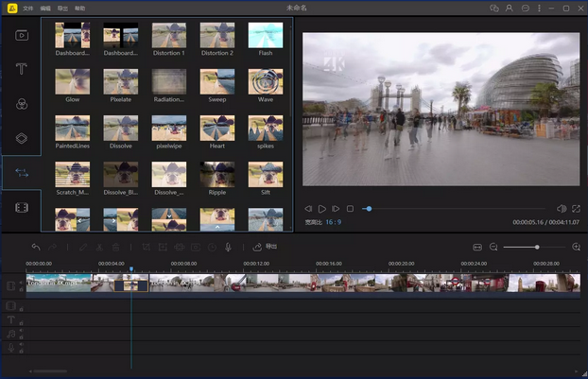Open the 导出 (Export) menu in the menu bar
The width and height of the screenshot is (588, 379).
[x=61, y=8]
